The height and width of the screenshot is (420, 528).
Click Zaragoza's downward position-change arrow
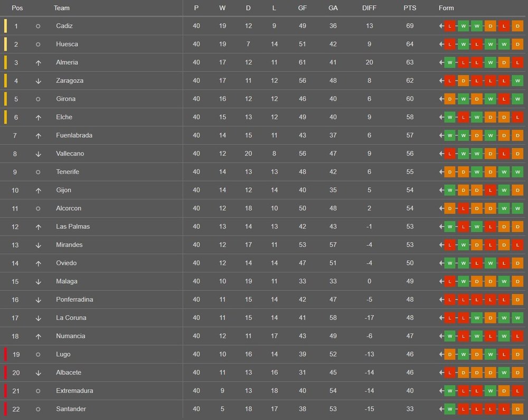click(39, 81)
